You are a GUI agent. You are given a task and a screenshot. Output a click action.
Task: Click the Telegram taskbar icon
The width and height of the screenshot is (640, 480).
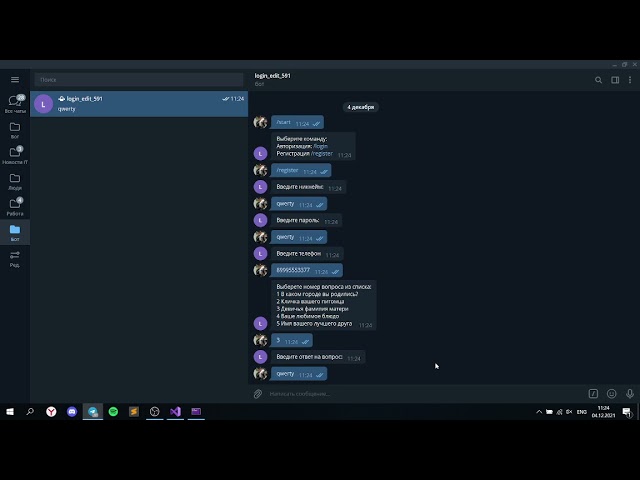click(x=93, y=411)
